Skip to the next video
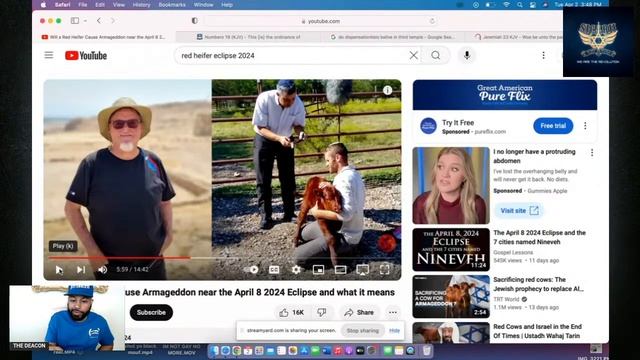 (81, 269)
